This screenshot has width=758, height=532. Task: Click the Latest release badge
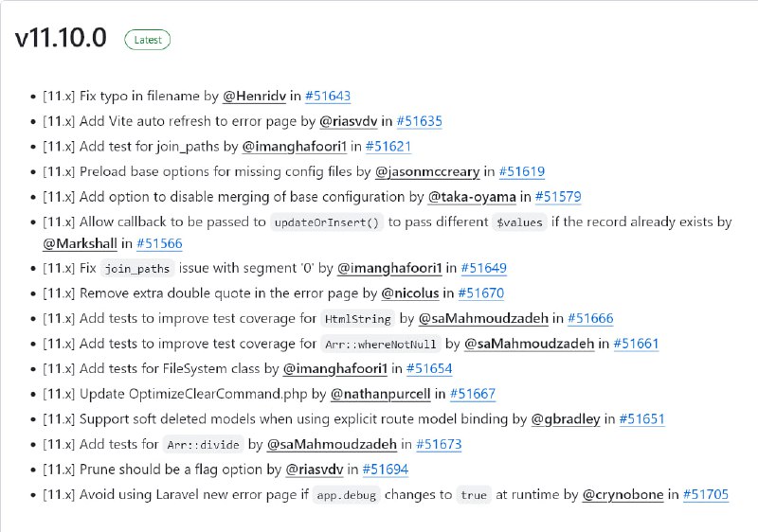coord(148,40)
